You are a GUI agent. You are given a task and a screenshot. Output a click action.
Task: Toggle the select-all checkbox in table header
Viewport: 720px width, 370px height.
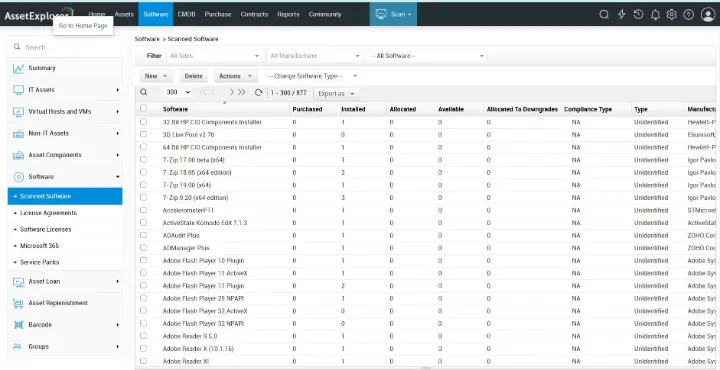click(143, 108)
